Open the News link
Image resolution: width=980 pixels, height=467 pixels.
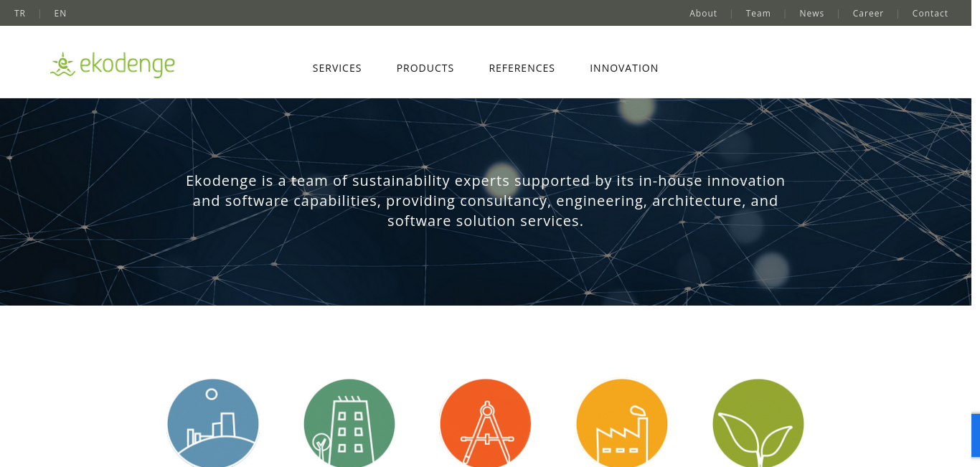point(812,13)
